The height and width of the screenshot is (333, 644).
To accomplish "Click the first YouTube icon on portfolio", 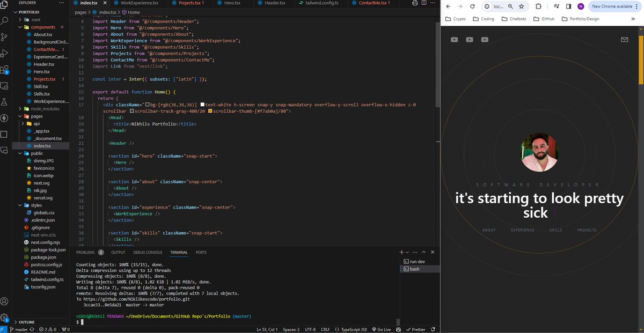I will coord(455,40).
